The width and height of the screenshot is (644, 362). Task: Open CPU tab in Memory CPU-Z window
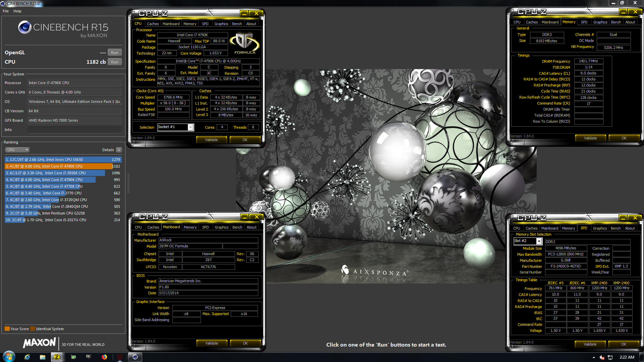517,22
